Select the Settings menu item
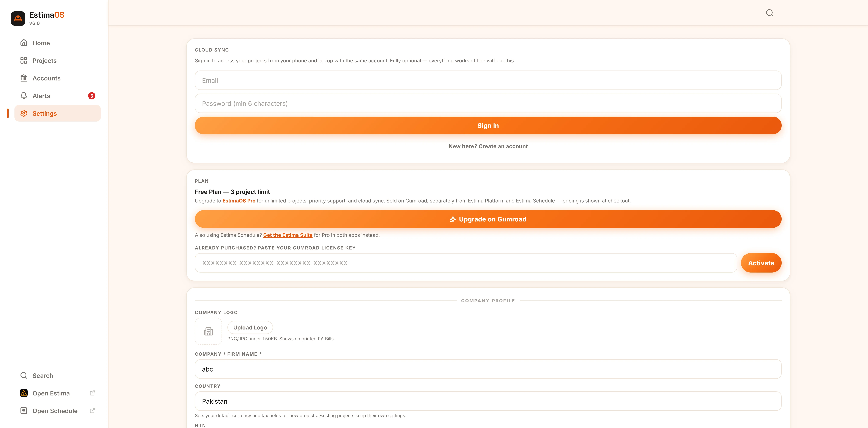868x428 pixels. pyautogui.click(x=58, y=113)
